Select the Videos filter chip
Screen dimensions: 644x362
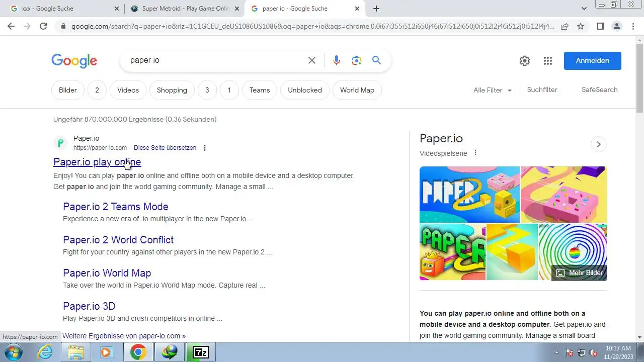[128, 90]
